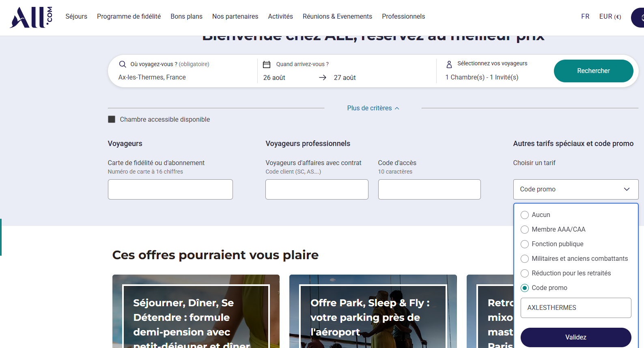The image size is (644, 348).
Task: Click the ALL.com logo
Action: [x=31, y=17]
